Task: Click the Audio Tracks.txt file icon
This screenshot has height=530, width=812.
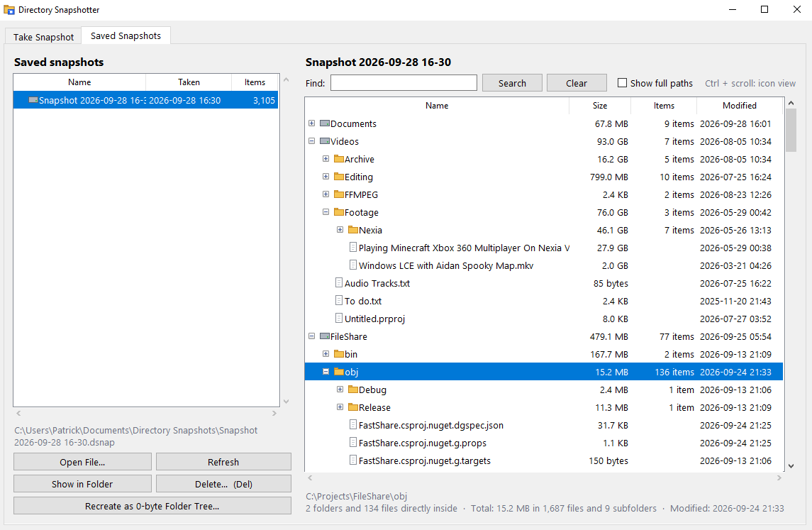Action: point(339,282)
